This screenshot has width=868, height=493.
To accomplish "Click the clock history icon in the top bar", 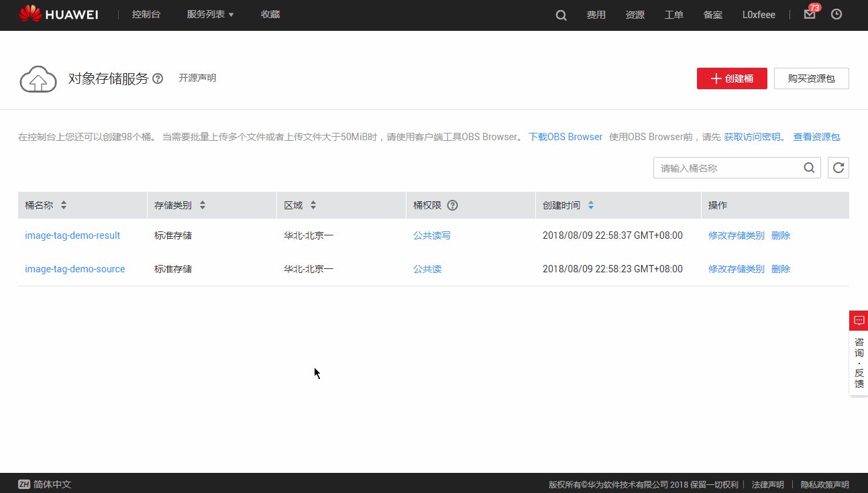I will tap(836, 15).
